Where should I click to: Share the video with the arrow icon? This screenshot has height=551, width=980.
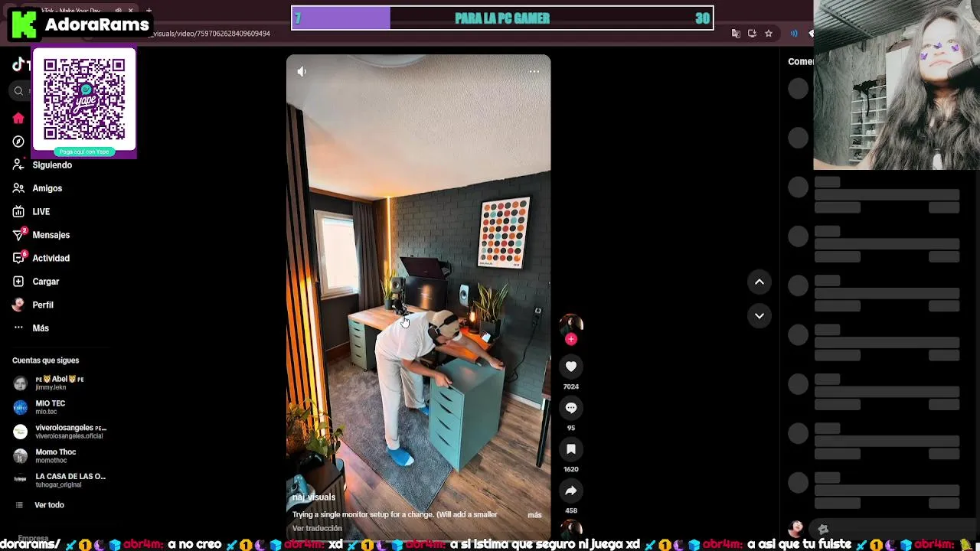[571, 491]
